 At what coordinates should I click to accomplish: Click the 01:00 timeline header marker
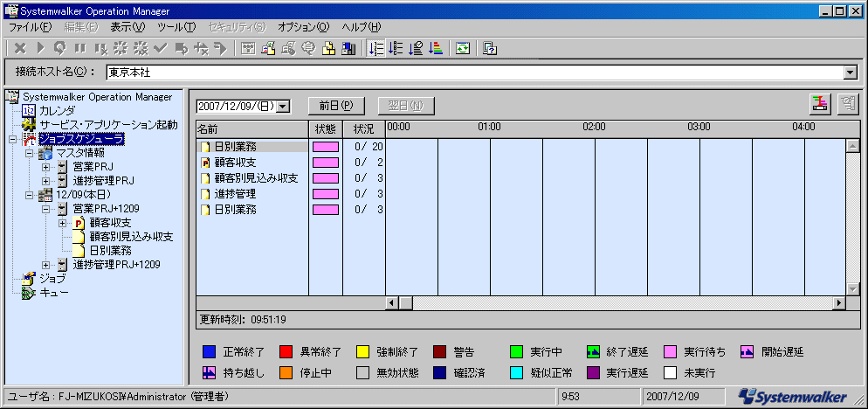tap(489, 127)
